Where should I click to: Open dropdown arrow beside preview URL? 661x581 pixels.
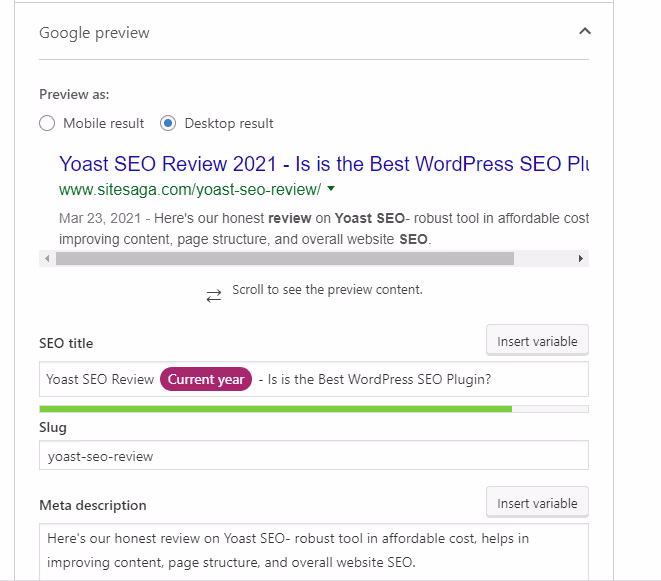331,188
